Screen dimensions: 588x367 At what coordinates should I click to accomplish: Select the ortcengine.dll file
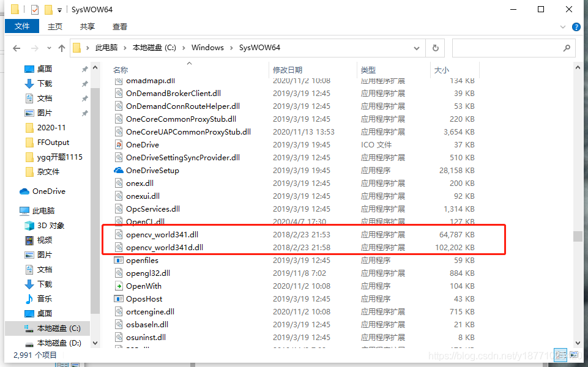[150, 312]
